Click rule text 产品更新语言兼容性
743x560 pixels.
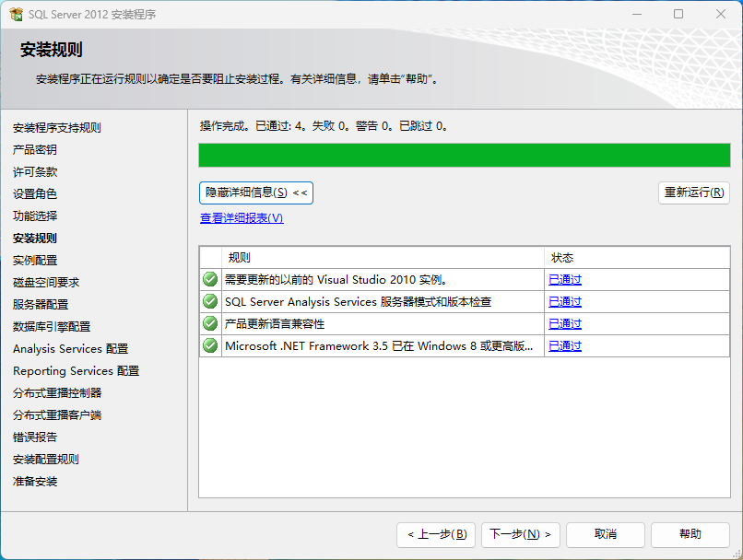coord(275,324)
